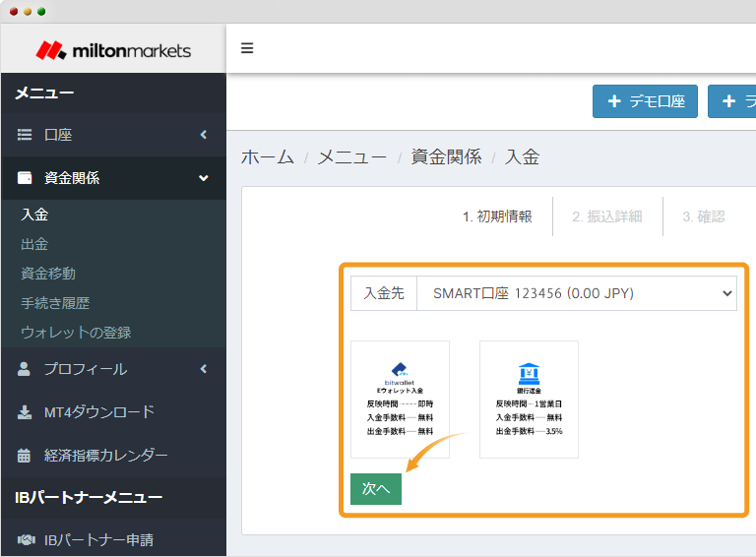Click 資金関係 breadcrumb link

pos(447,157)
